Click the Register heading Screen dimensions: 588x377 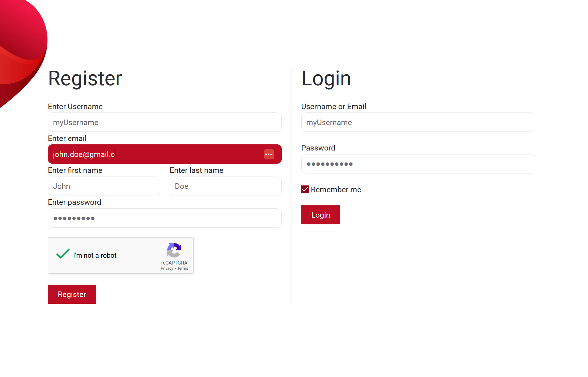coord(85,78)
